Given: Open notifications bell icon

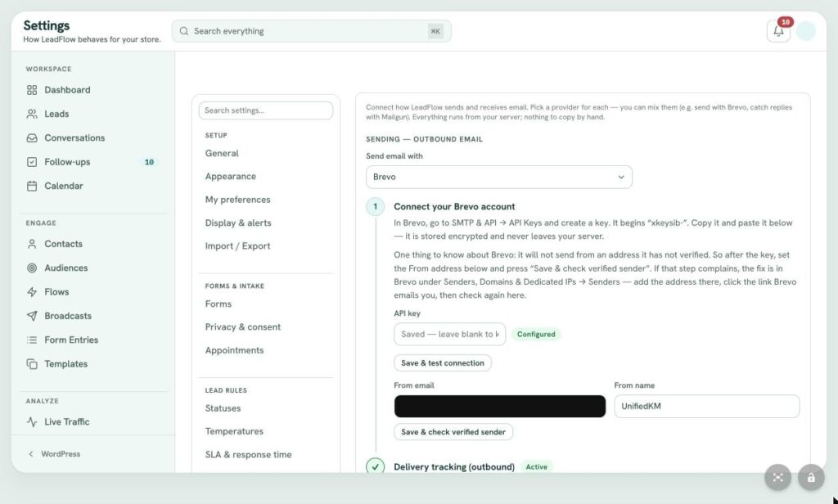Looking at the screenshot, I should 778,31.
